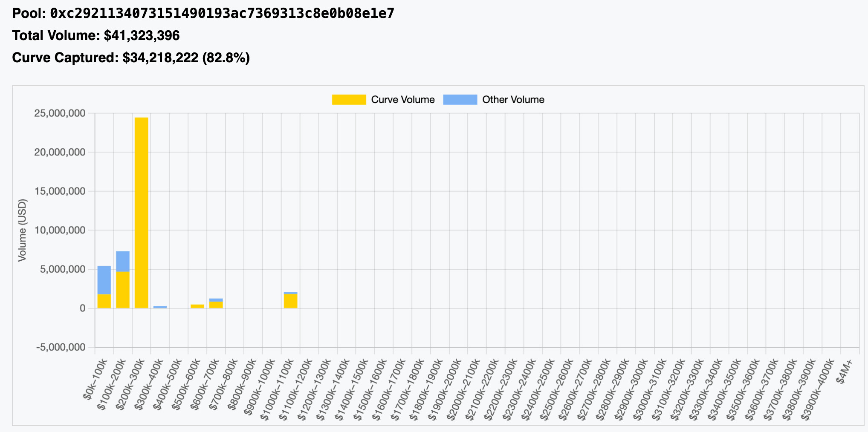Toggle the Other Volume legend label

[x=513, y=100]
